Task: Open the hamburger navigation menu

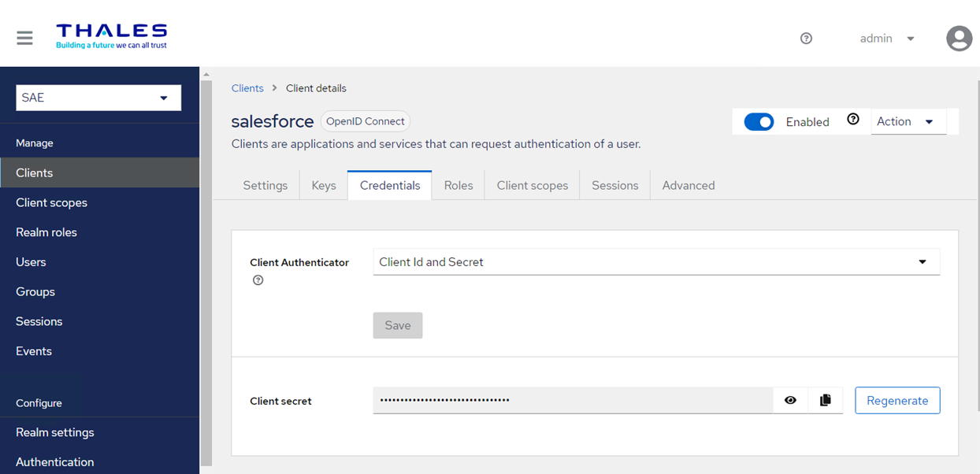Action: [x=24, y=38]
